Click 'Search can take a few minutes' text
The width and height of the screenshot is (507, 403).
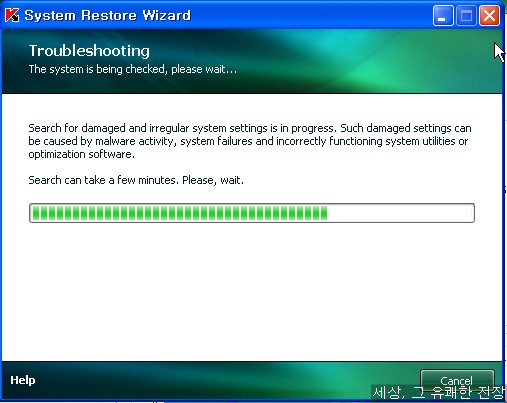[x=136, y=180]
